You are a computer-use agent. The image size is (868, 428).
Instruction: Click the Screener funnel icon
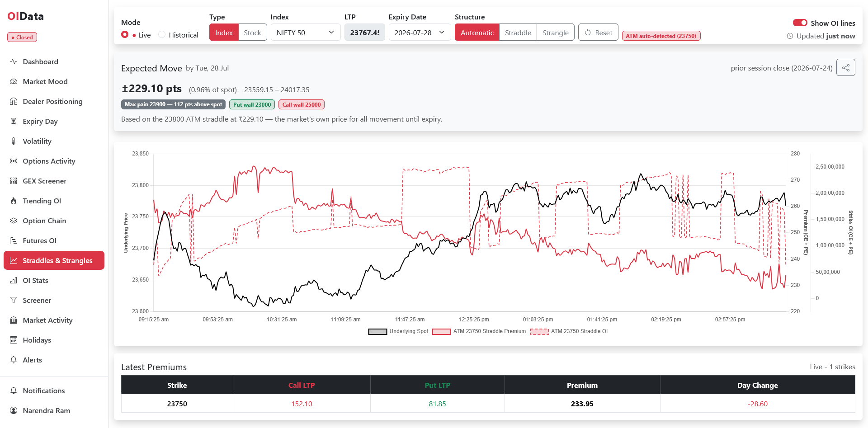click(14, 300)
